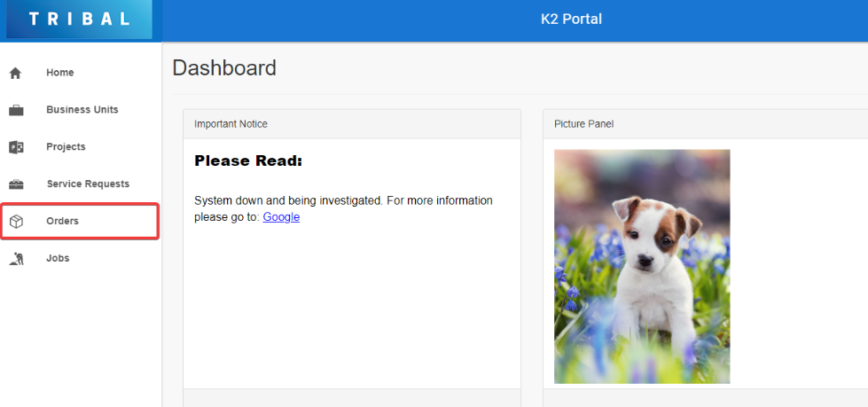Open the Jobs text label
The height and width of the screenshot is (407, 868).
point(58,258)
